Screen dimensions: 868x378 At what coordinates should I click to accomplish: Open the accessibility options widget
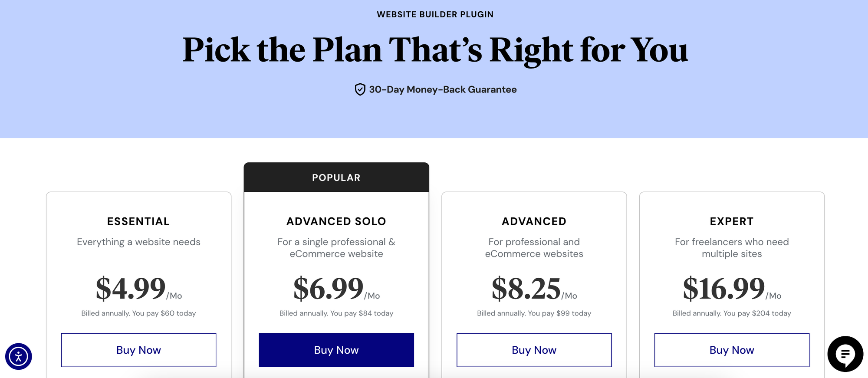[x=18, y=357]
